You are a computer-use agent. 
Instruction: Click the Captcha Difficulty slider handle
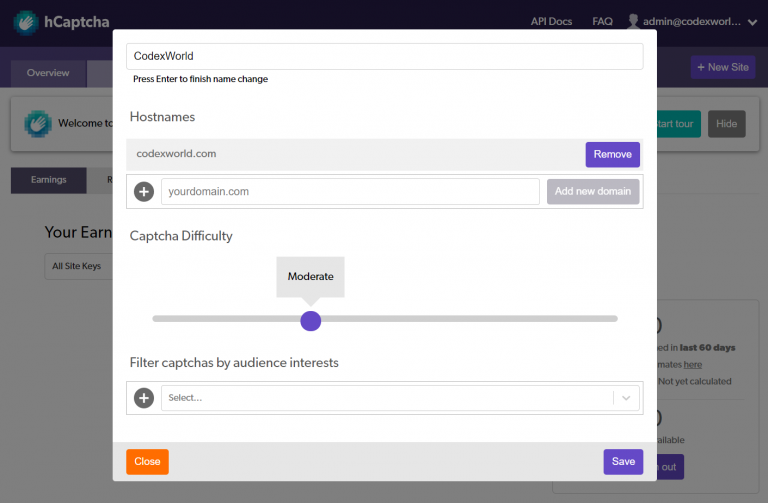tap(311, 321)
